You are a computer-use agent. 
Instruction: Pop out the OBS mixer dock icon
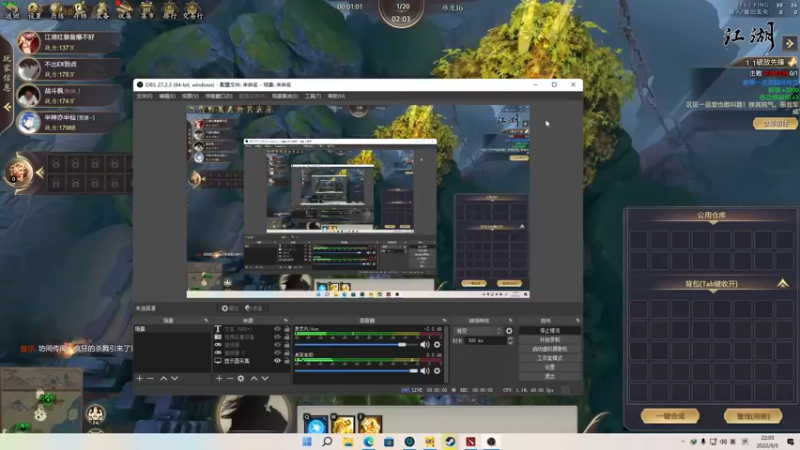click(x=444, y=320)
